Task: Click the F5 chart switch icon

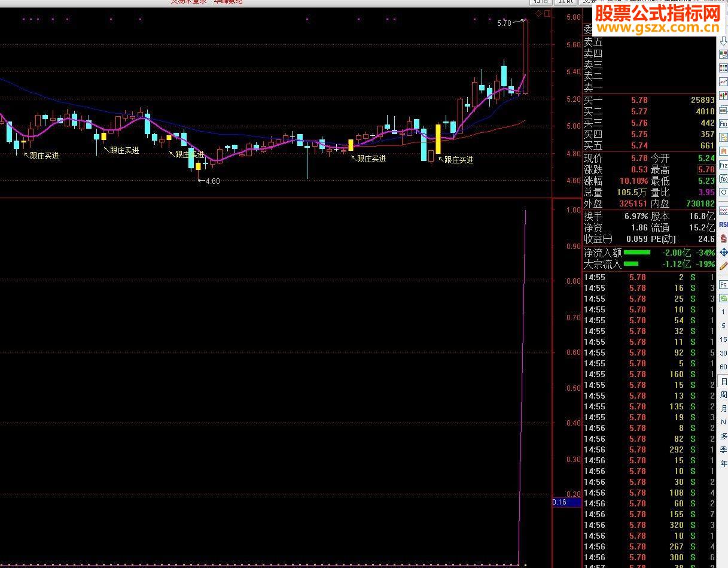Action: tap(723, 285)
